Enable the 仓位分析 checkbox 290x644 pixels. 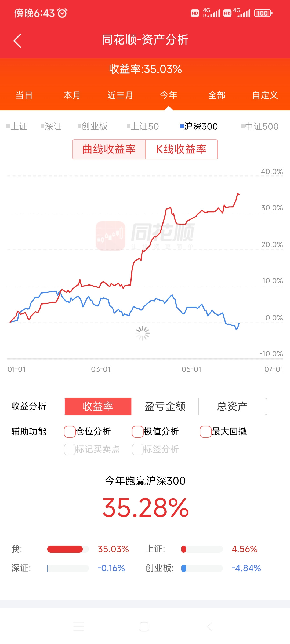click(70, 432)
